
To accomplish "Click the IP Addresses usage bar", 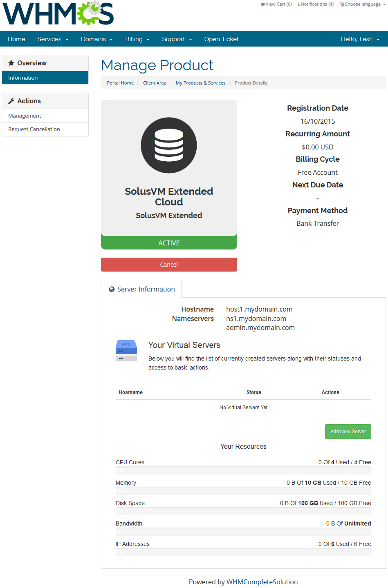I will click(243, 552).
